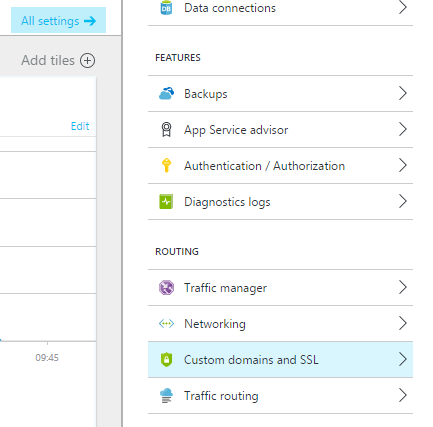This screenshot has width=433, height=427.
Task: Click the Authentication key icon
Action: coord(166,166)
